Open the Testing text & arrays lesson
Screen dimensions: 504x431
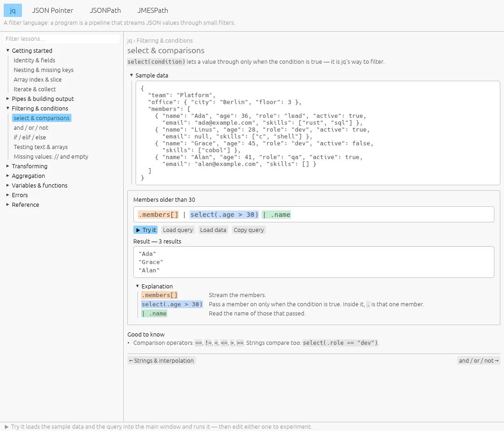point(40,147)
